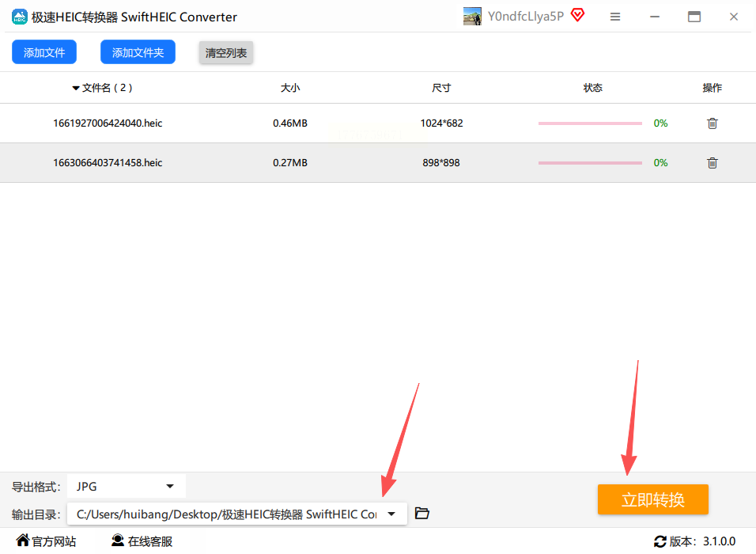Click the 898*898 dimension cell

[x=441, y=162]
